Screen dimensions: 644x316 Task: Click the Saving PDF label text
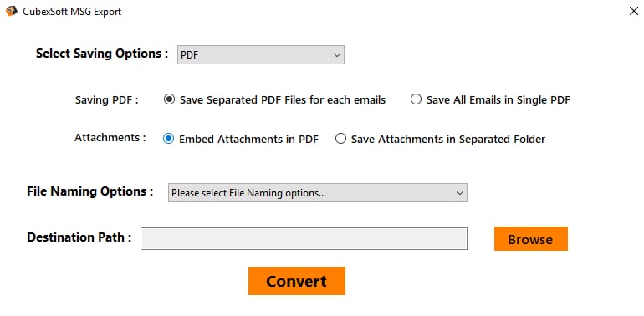click(x=107, y=100)
